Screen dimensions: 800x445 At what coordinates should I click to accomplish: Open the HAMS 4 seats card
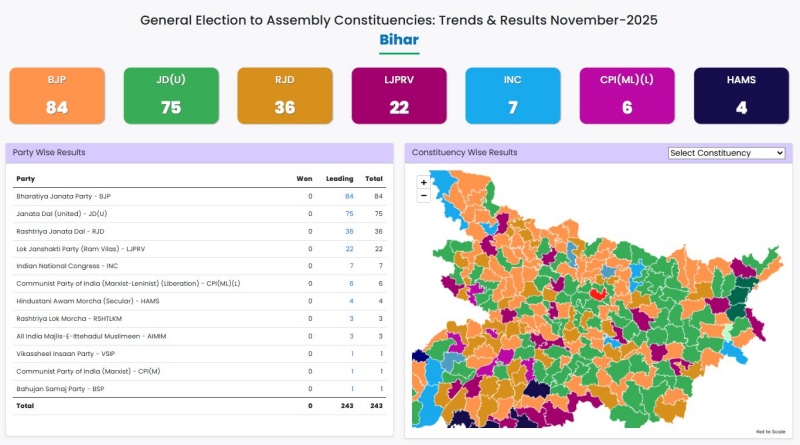click(741, 95)
